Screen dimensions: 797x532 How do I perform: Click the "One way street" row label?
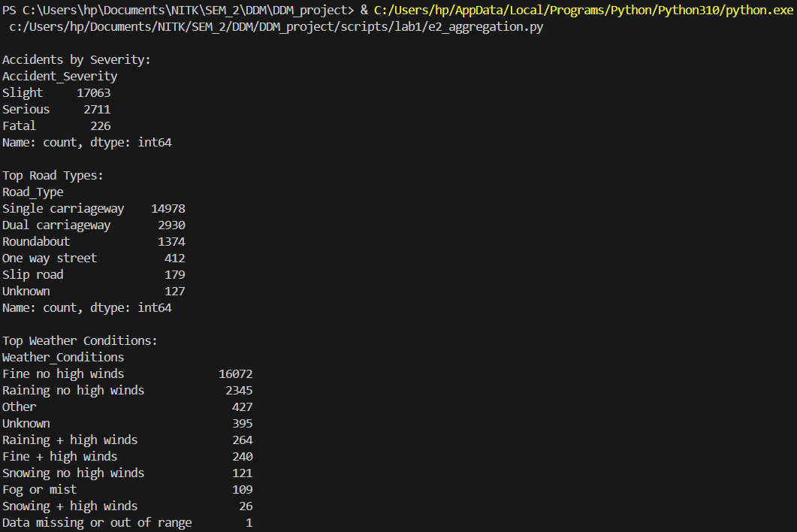point(50,258)
